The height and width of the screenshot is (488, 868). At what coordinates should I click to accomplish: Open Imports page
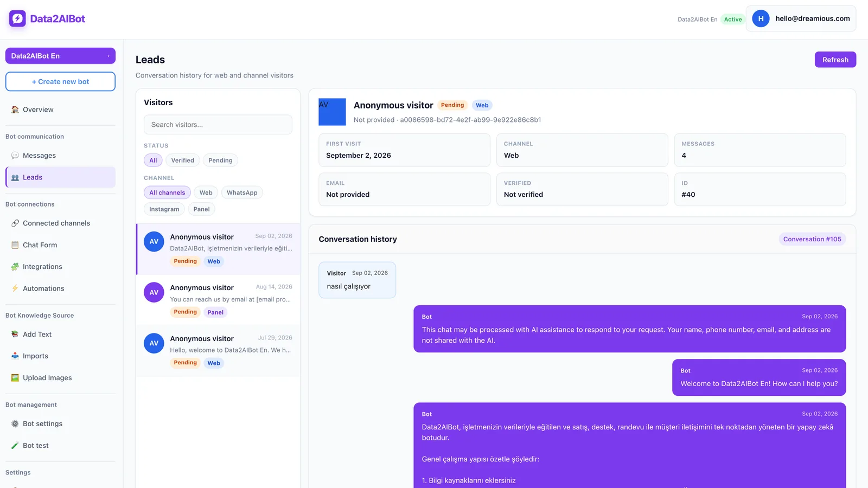[x=60, y=356]
